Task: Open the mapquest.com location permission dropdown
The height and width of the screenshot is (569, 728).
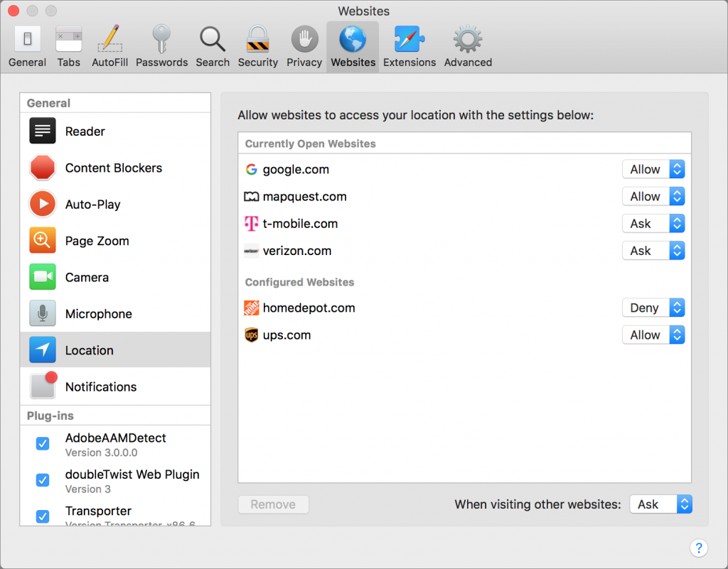Action: pos(653,197)
